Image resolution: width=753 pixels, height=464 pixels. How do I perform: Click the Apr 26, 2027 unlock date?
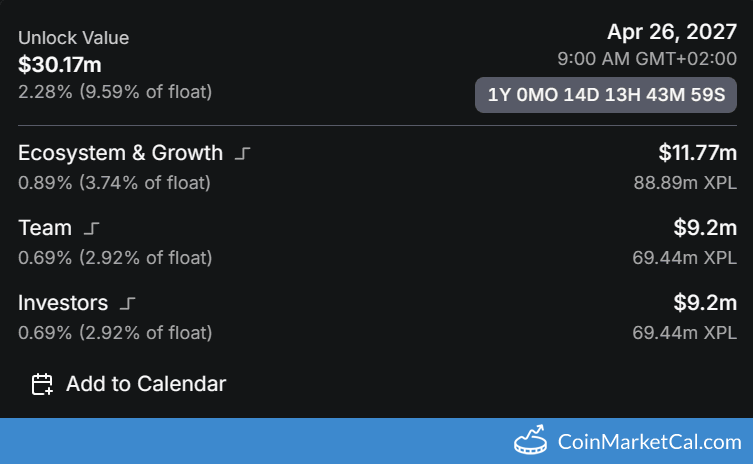671,32
